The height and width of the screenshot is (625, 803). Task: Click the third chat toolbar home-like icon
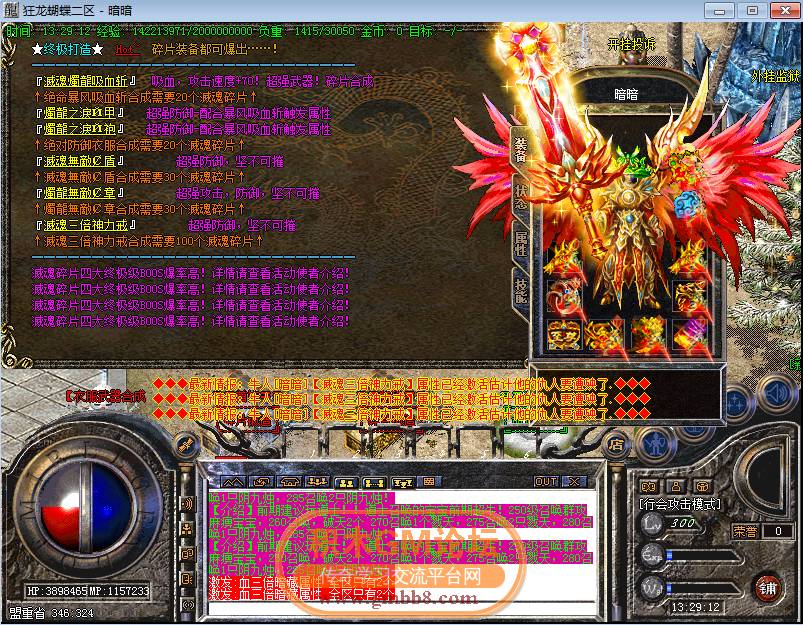click(289, 482)
